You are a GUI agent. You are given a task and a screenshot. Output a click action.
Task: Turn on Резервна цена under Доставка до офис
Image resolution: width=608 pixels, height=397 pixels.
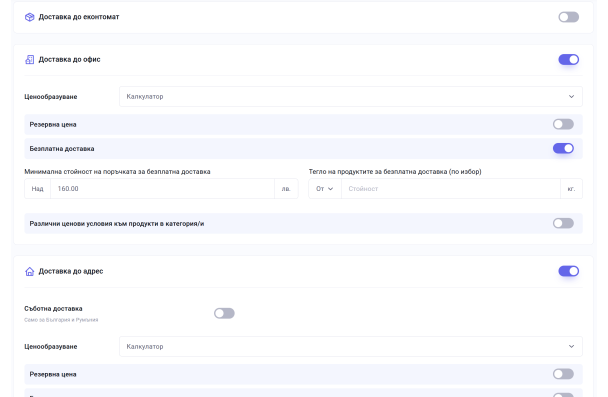point(563,124)
